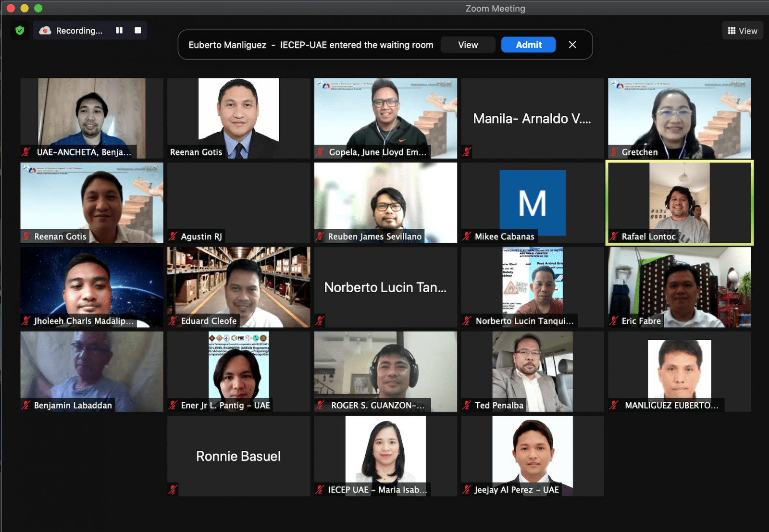Click muted mic icon on Ronnie Basuel tile
Viewport: 769px width, 532px height.
click(x=173, y=489)
